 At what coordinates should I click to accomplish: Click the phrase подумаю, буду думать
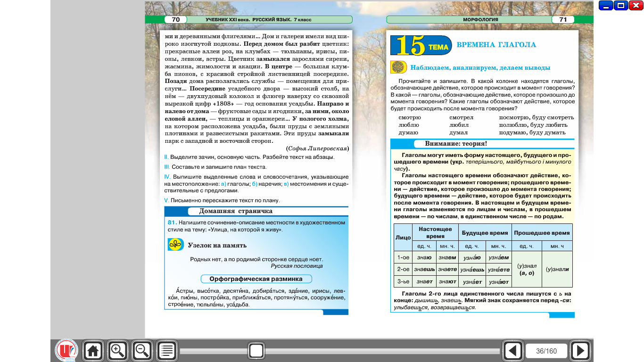[532, 133]
